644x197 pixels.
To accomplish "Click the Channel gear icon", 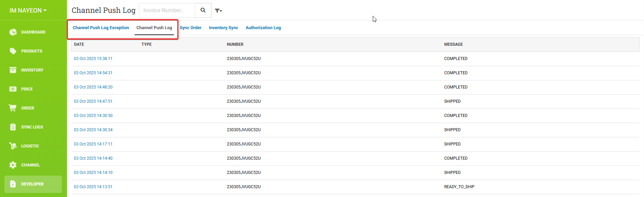I will click(x=13, y=165).
